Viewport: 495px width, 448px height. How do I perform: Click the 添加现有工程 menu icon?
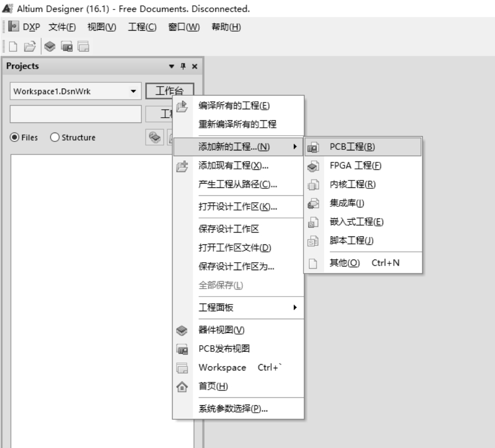click(x=182, y=166)
